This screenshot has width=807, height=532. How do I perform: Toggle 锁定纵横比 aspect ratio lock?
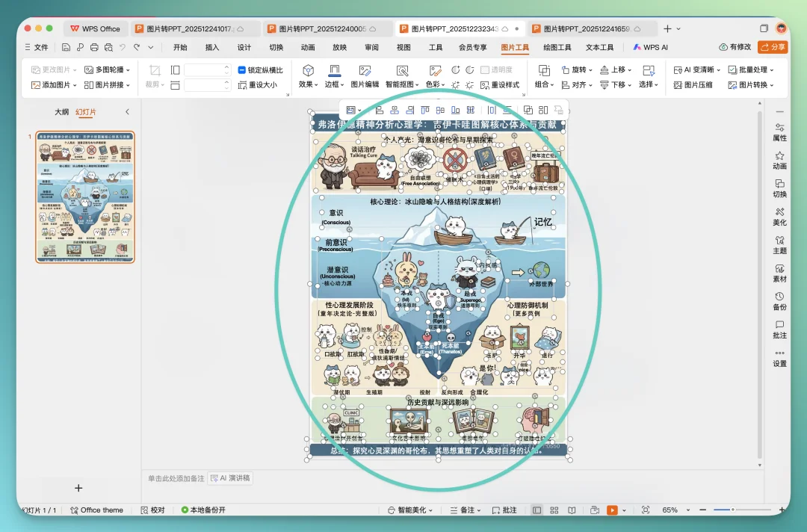click(262, 69)
